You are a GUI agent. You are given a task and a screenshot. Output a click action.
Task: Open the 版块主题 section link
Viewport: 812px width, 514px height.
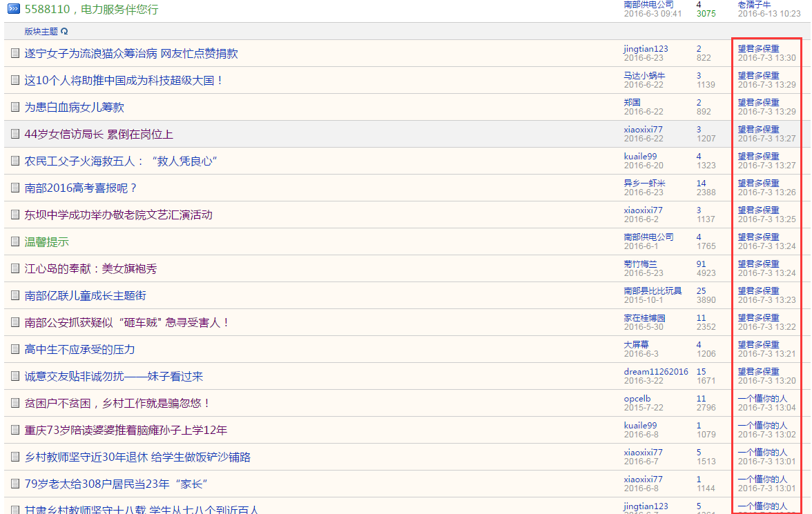click(41, 32)
